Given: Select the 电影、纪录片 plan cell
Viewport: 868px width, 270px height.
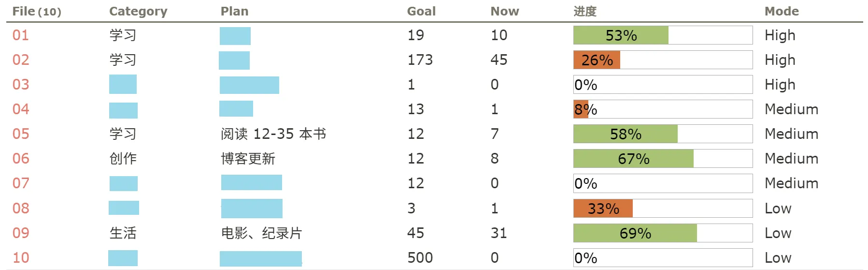Looking at the screenshot, I should point(261,233).
